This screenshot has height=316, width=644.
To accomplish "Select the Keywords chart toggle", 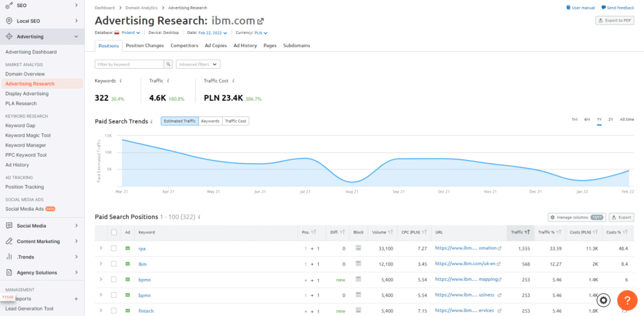I will [210, 121].
